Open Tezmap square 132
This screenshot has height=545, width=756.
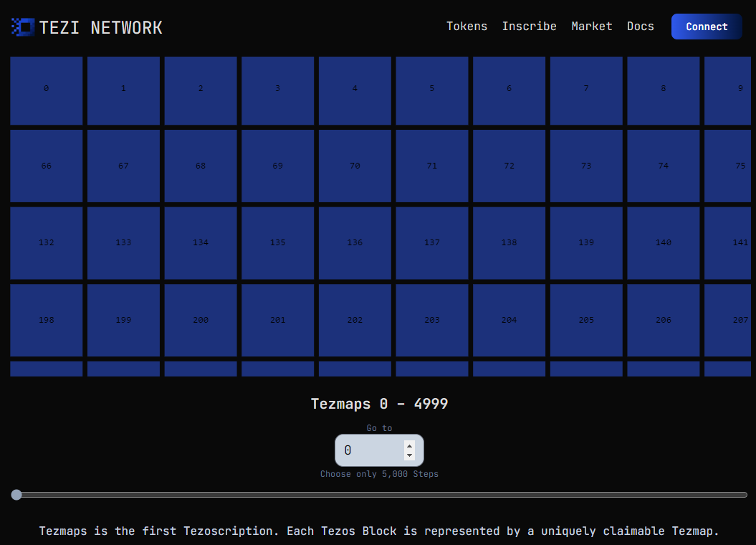tap(47, 243)
